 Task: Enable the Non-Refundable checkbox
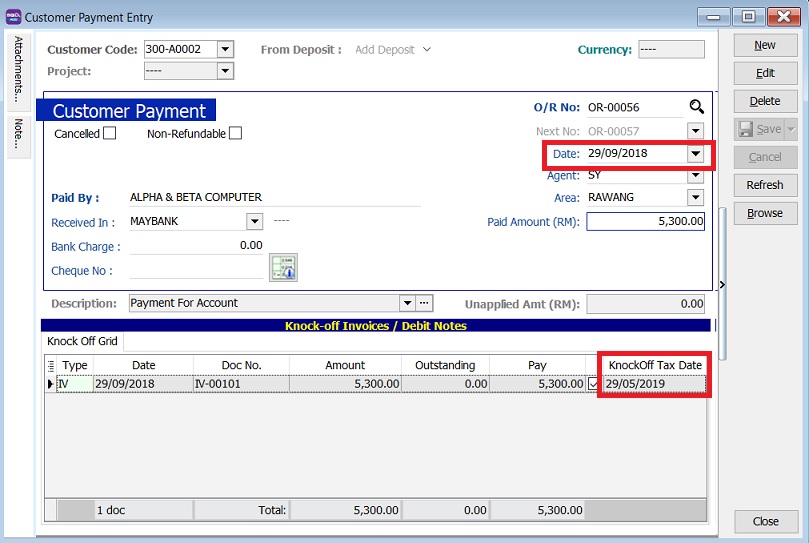(235, 133)
